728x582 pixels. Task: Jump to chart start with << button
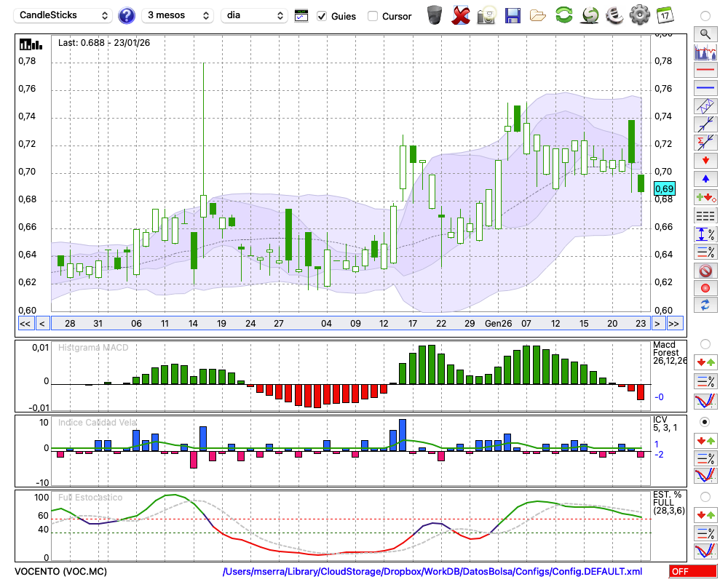pyautogui.click(x=25, y=324)
